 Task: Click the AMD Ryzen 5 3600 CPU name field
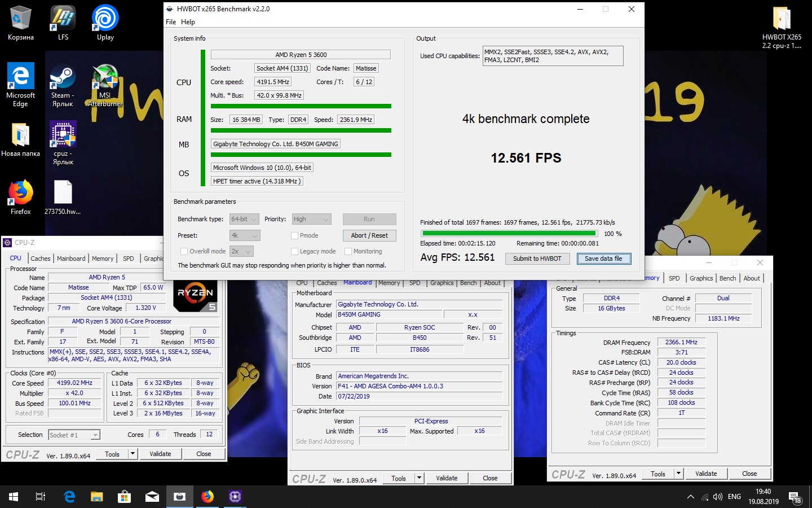click(x=301, y=55)
